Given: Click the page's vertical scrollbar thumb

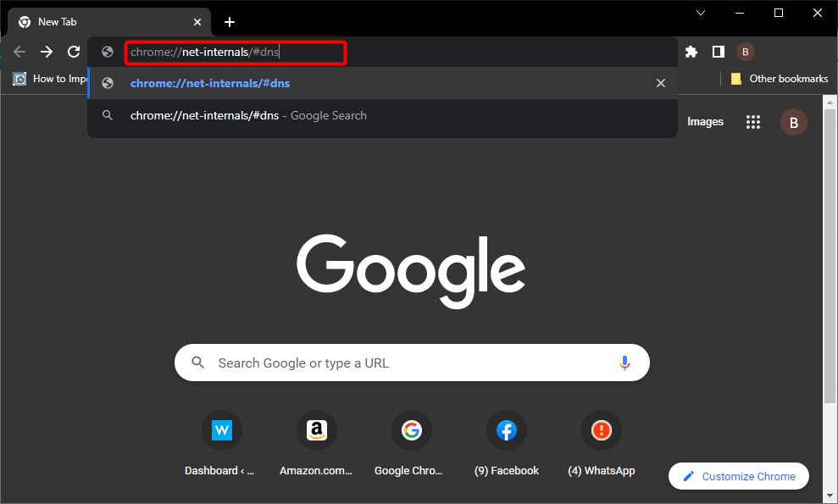Looking at the screenshot, I should click(830, 256).
